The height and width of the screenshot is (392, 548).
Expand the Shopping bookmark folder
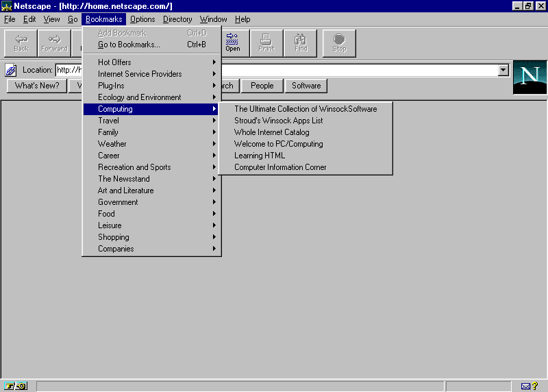[x=152, y=237]
